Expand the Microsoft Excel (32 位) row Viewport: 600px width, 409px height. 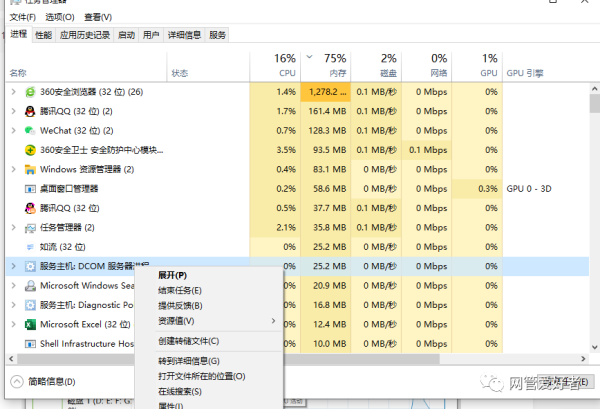(x=14, y=324)
